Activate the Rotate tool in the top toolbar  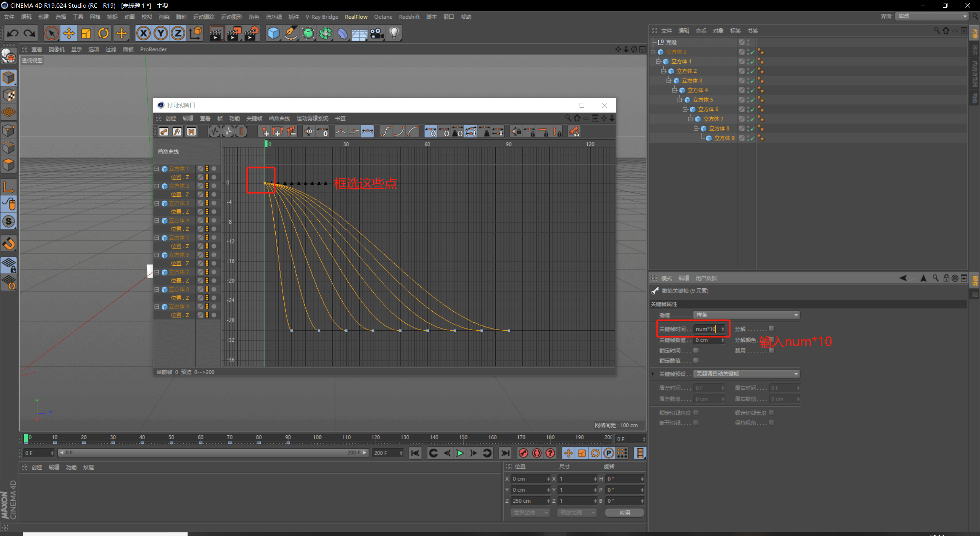point(103,33)
